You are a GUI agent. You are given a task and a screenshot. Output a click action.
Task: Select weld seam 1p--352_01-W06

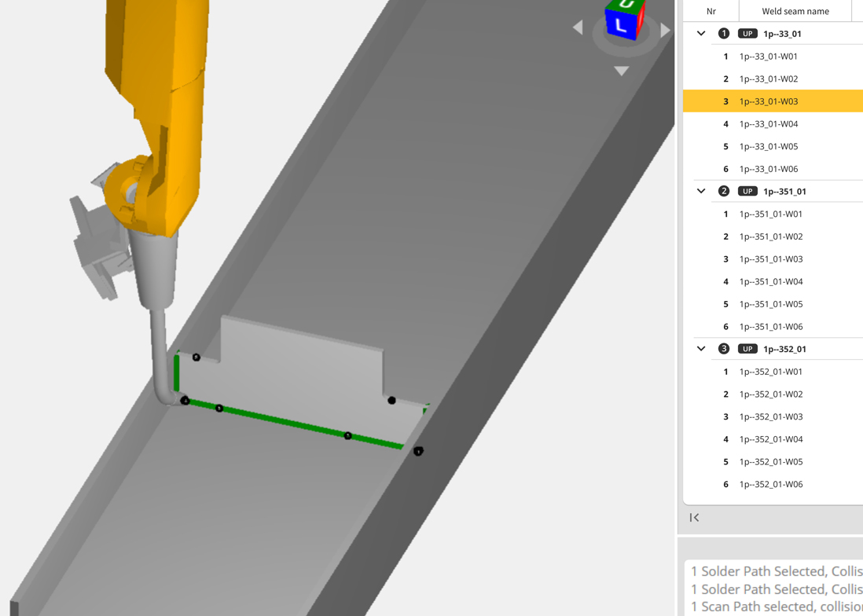[770, 484]
